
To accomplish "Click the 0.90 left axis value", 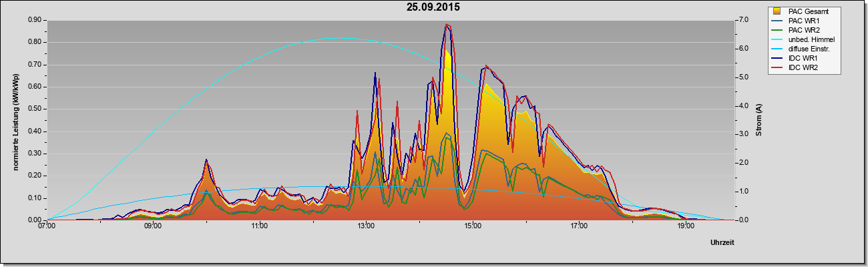I will tap(35, 20).
